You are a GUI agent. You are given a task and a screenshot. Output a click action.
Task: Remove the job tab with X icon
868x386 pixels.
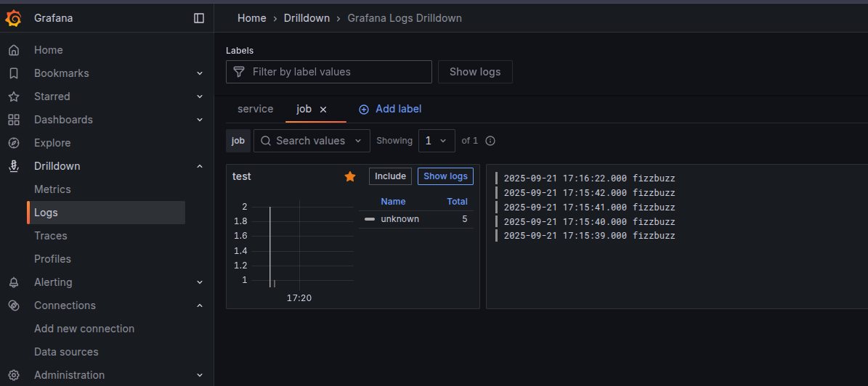(323, 110)
